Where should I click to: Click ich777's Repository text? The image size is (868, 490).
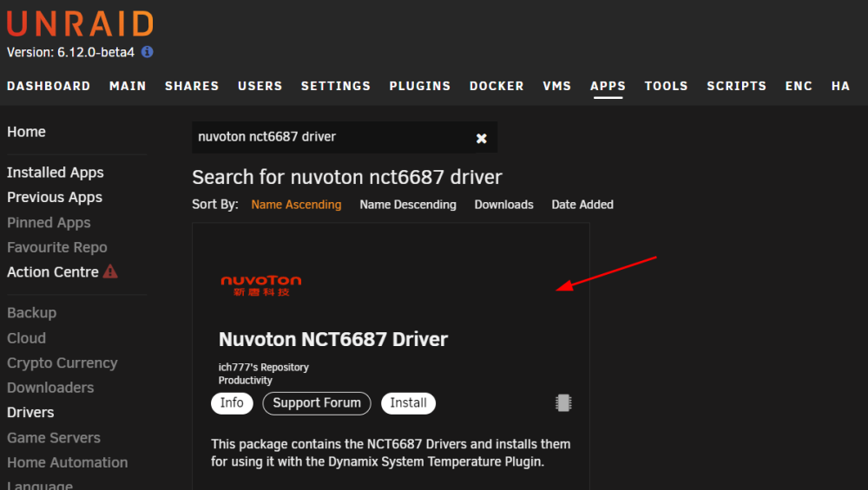pos(264,367)
